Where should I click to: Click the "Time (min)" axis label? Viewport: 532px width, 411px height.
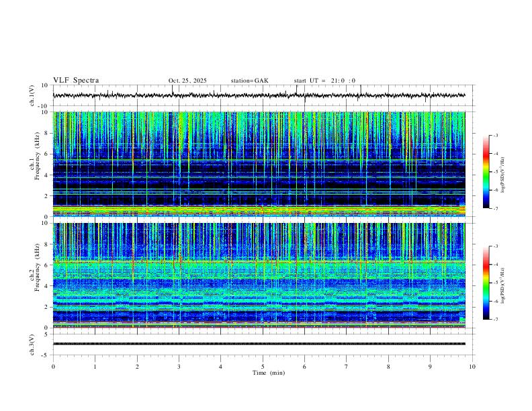pos(269,373)
